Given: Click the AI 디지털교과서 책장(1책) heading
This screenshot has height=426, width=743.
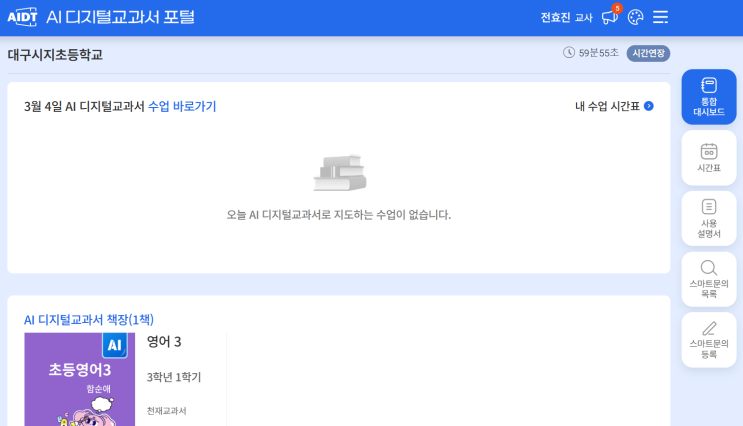Looking at the screenshot, I should [x=89, y=320].
